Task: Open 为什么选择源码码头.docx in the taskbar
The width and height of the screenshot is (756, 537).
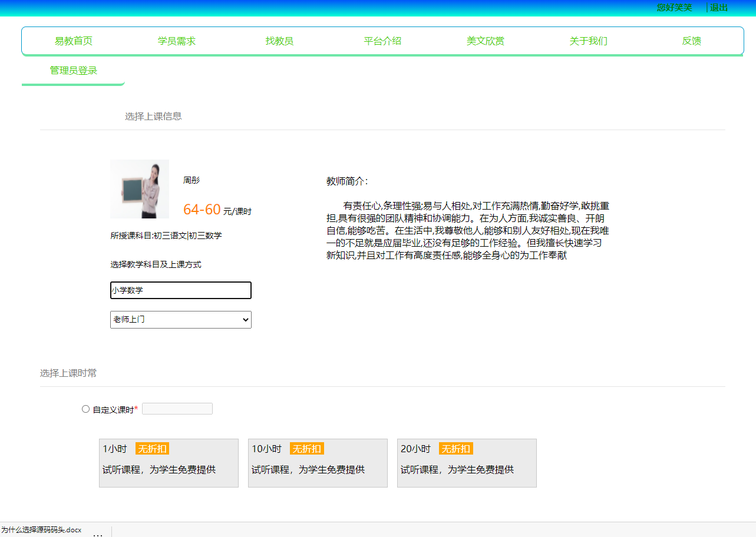Action: 41,530
